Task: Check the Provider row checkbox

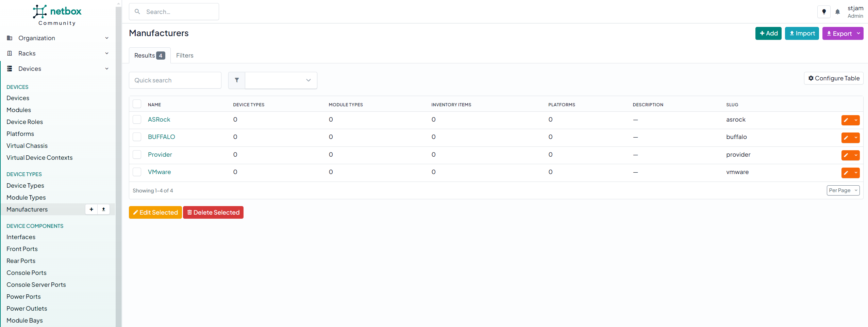Action: tap(137, 155)
